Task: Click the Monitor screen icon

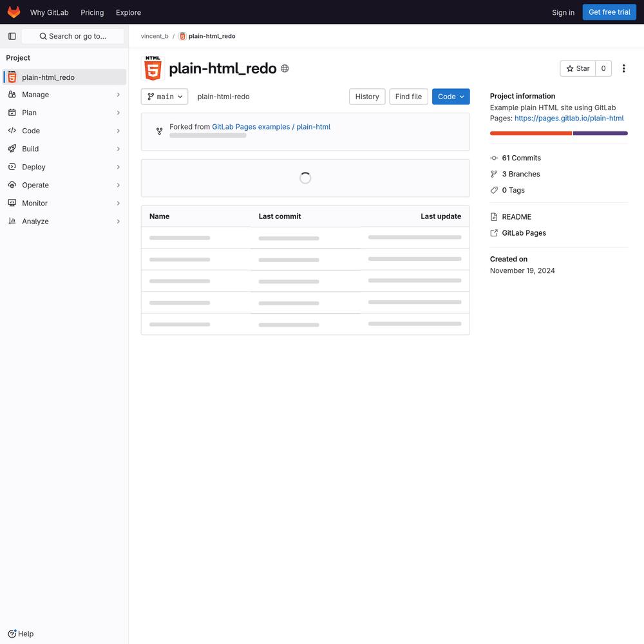Action: (12, 203)
